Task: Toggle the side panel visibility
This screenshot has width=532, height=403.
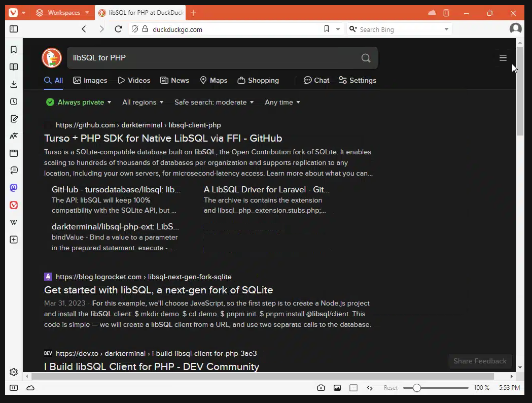Action: (14, 29)
